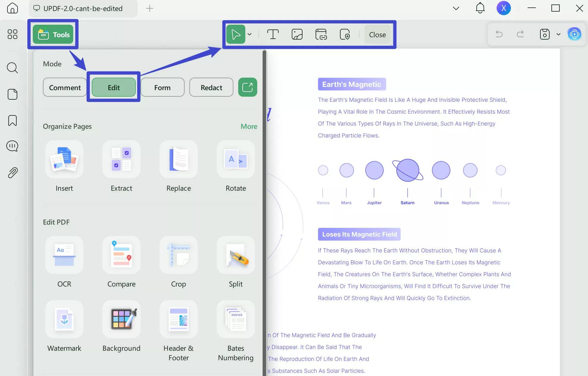The width and height of the screenshot is (588, 376).
Task: Open the Bookmarks panel
Action: click(x=12, y=120)
